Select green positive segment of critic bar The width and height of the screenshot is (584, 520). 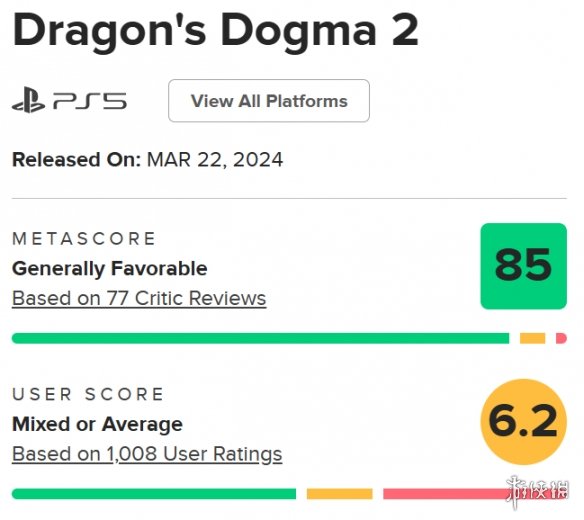click(x=260, y=338)
